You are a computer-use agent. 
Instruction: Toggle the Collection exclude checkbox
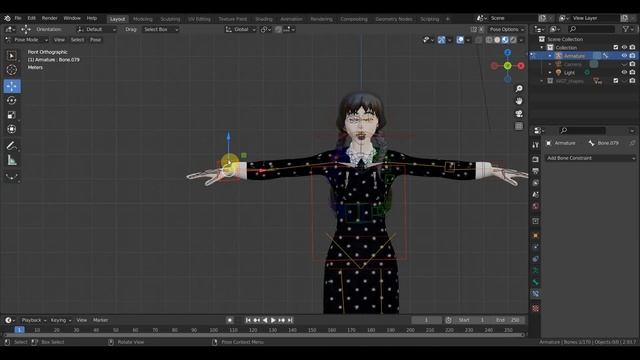[x=616, y=47]
